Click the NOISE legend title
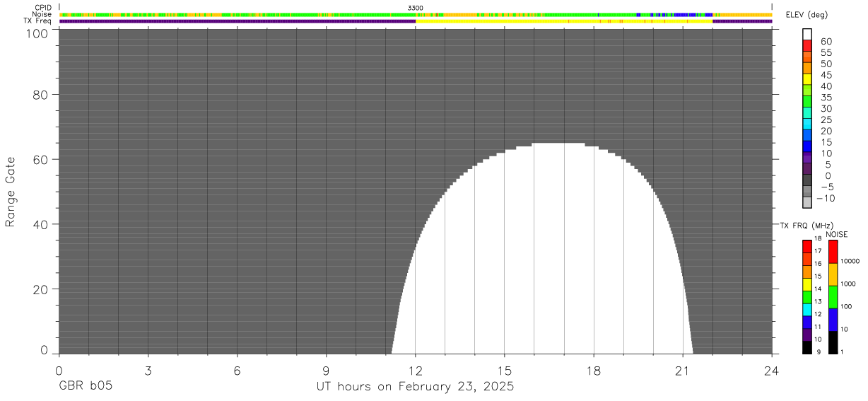This screenshot has height=401, width=868. pos(837,234)
